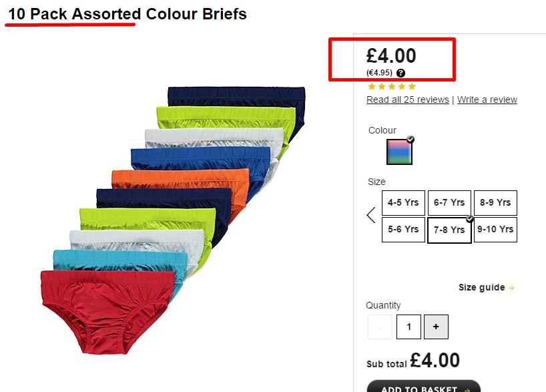Pick the 9-10 Yrs size
546x392 pixels.
click(x=495, y=230)
